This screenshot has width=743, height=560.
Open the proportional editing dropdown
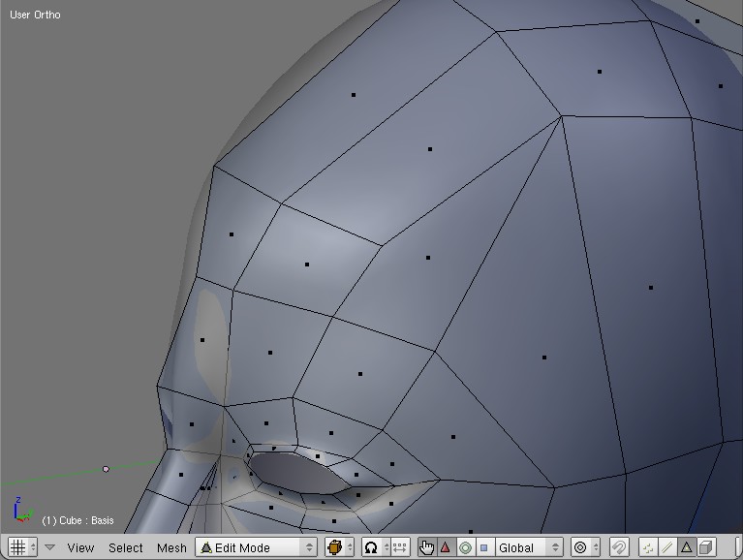586,547
